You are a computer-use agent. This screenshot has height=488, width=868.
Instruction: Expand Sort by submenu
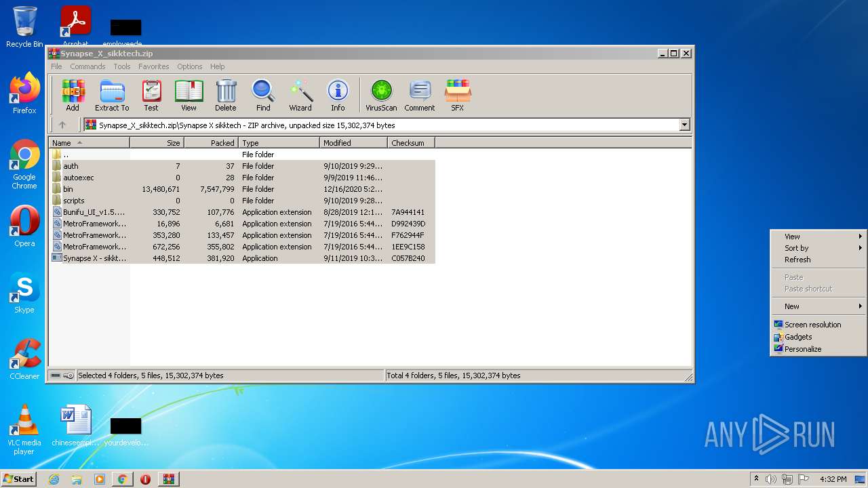click(819, 248)
